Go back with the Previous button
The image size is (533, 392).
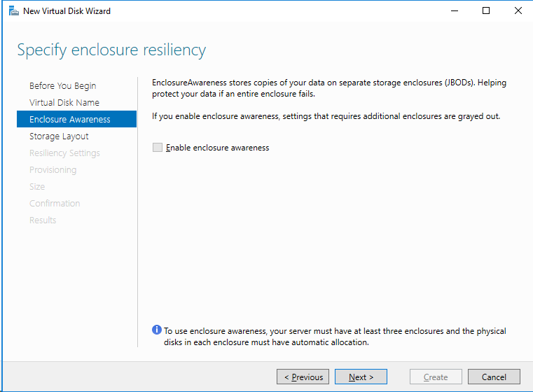click(303, 377)
